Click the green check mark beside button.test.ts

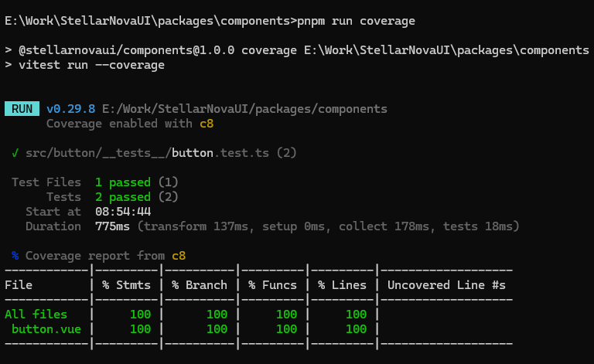pyautogui.click(x=15, y=153)
